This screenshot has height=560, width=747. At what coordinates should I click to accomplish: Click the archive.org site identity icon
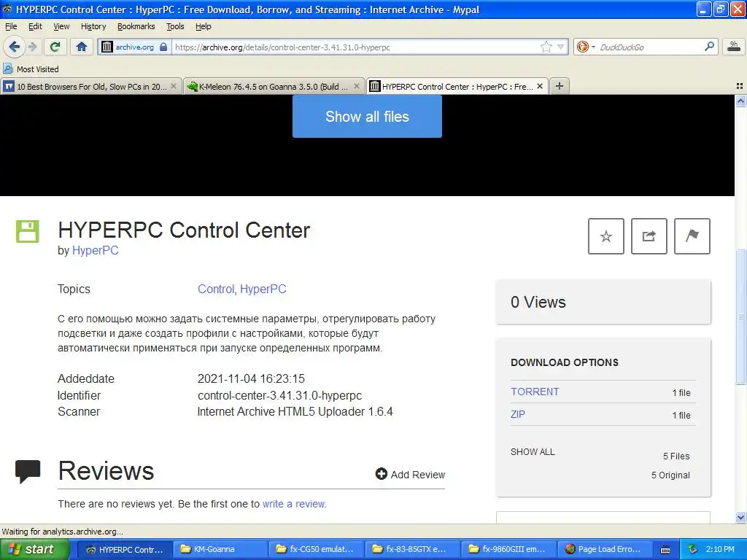pos(107,47)
